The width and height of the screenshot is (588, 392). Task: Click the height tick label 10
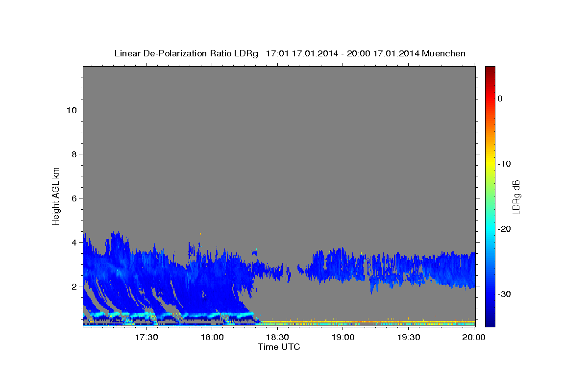[x=72, y=110]
